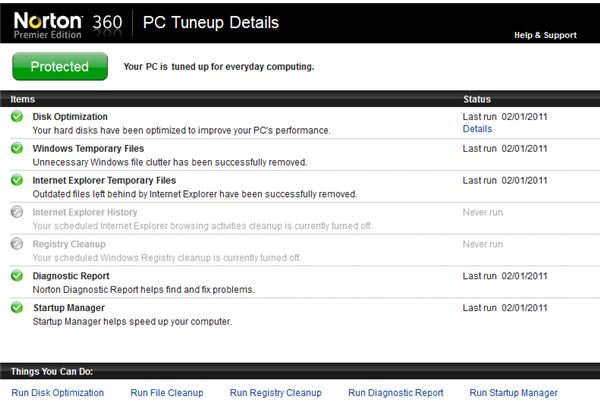
Task: Click the grey disabled icon beside Registry Cleanup
Action: pos(17,243)
